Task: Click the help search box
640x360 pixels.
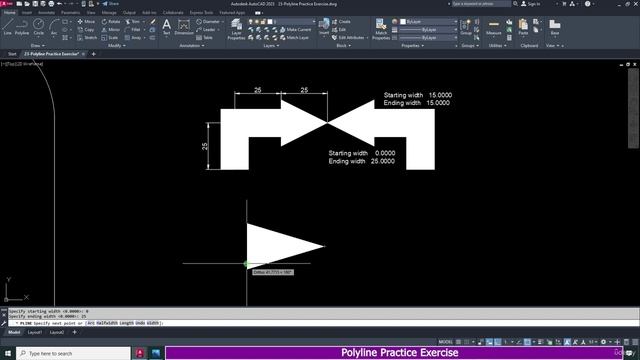Action: coord(481,4)
